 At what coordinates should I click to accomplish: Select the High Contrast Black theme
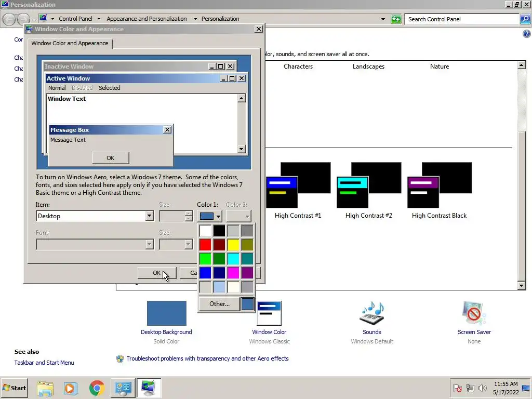coord(440,190)
